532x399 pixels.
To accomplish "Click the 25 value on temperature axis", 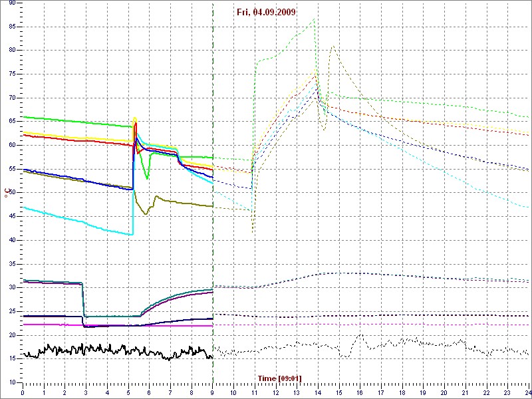I will tap(12, 311).
